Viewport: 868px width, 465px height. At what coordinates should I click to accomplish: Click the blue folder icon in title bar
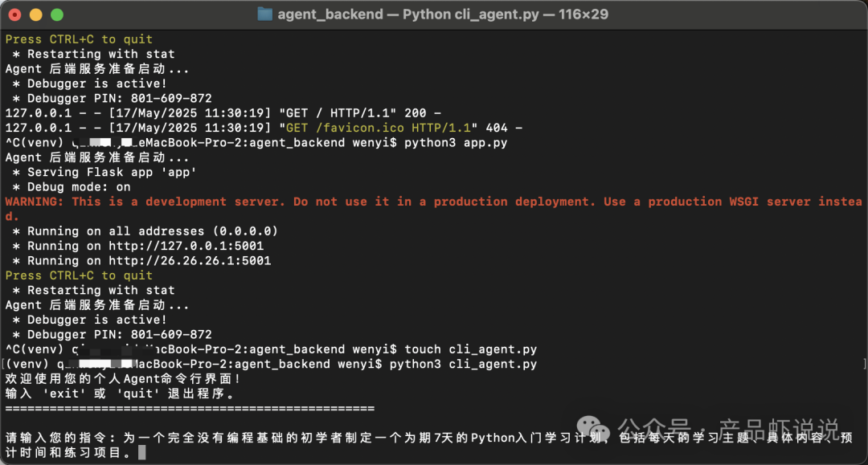[x=265, y=14]
